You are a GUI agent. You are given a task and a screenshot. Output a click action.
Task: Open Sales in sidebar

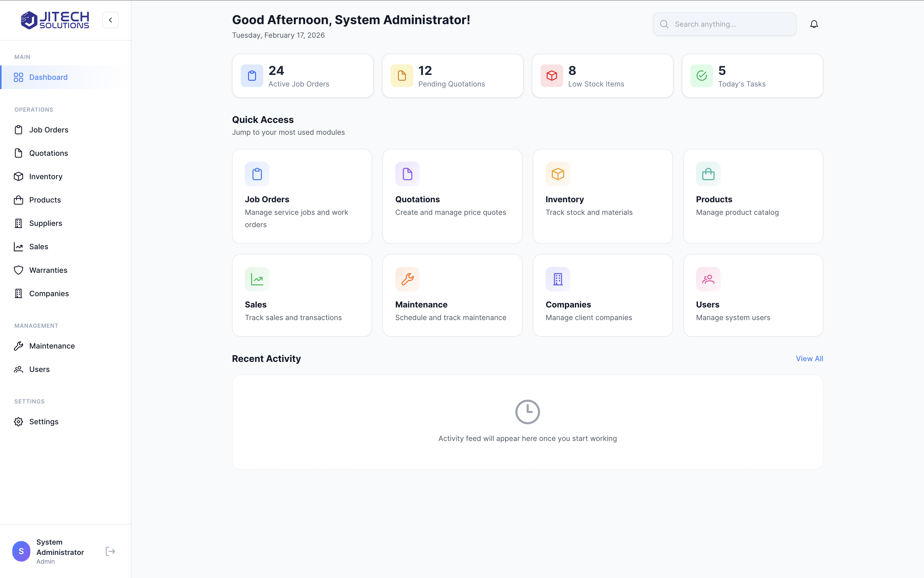(x=65, y=247)
